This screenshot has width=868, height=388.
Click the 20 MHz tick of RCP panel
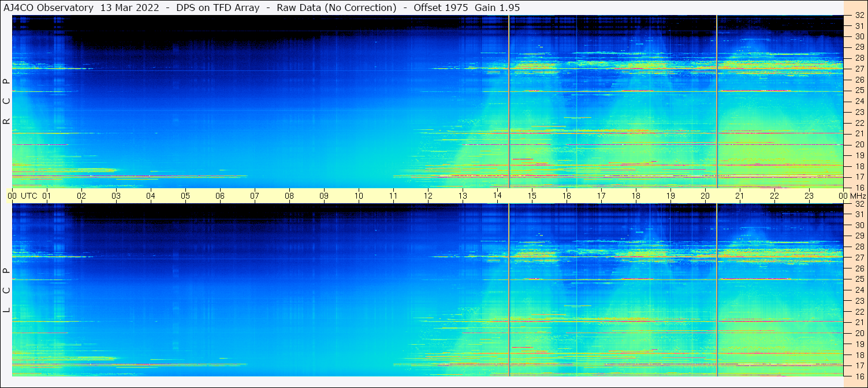(x=859, y=144)
